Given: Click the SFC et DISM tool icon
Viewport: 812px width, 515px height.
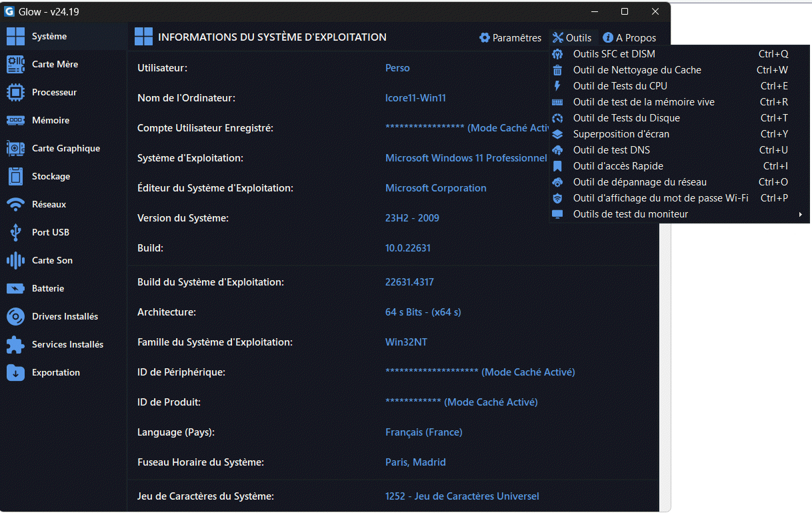Looking at the screenshot, I should 558,54.
